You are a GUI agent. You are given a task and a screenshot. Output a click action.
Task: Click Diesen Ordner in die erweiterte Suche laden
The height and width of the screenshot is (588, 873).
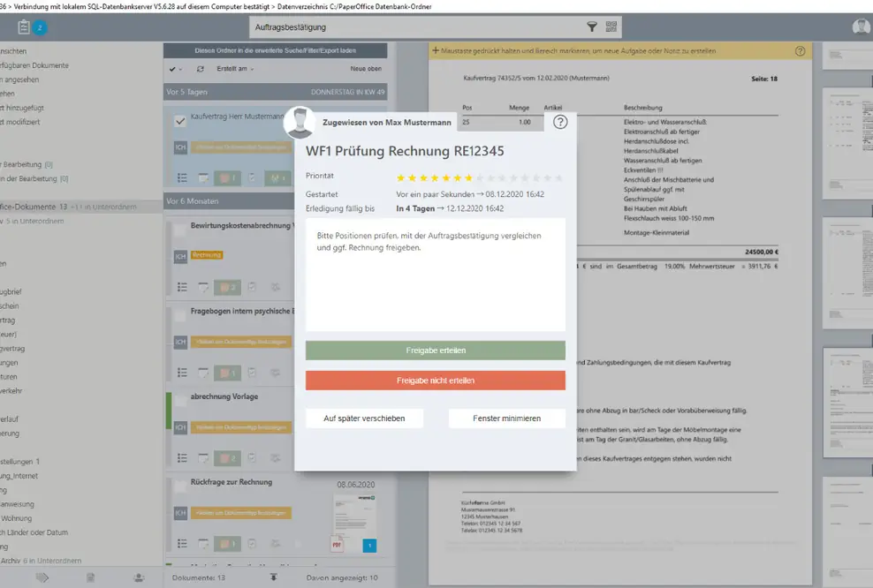[275, 50]
